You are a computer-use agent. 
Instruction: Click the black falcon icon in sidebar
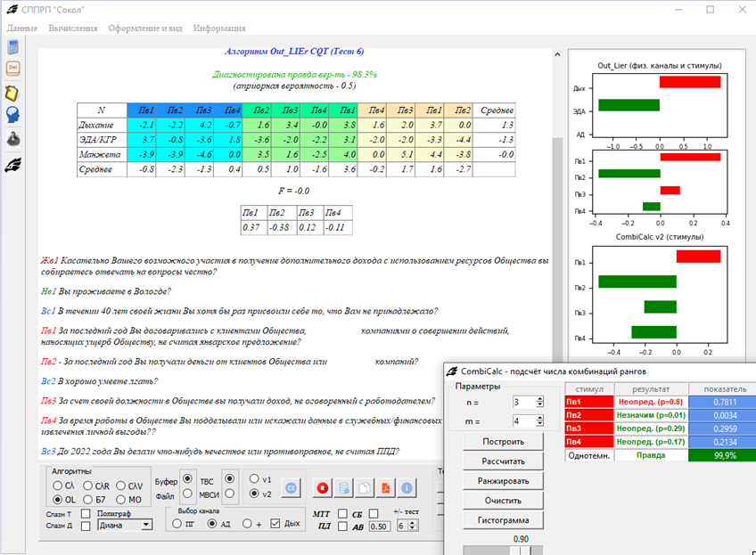(x=13, y=163)
